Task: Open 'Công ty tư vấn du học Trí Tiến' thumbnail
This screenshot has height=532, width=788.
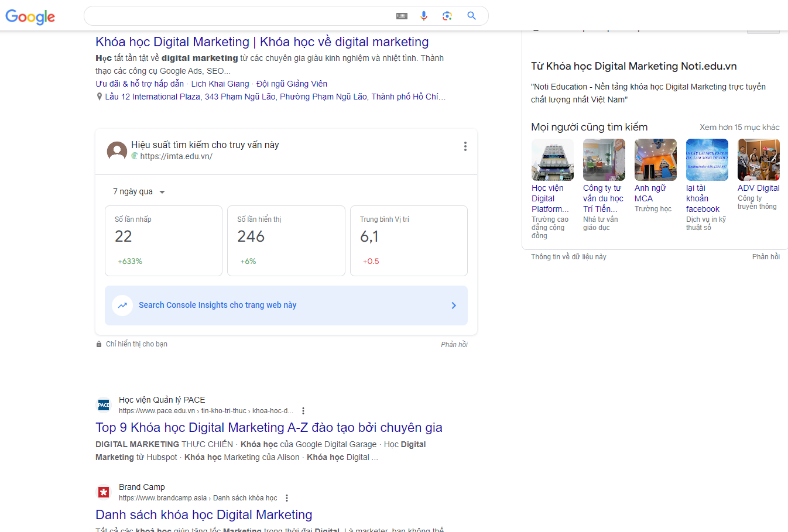Action: (604, 160)
